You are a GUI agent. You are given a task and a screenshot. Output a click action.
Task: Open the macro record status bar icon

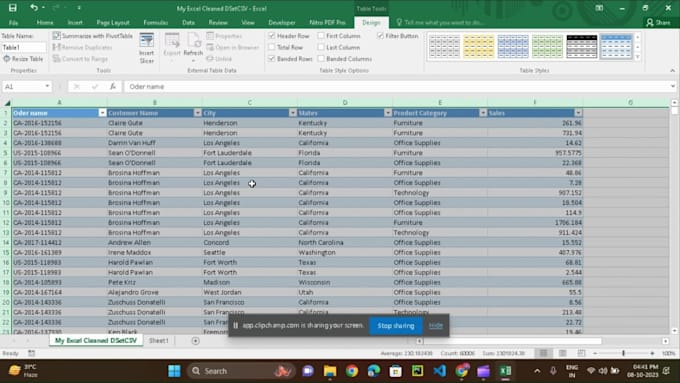pyautogui.click(x=31, y=354)
